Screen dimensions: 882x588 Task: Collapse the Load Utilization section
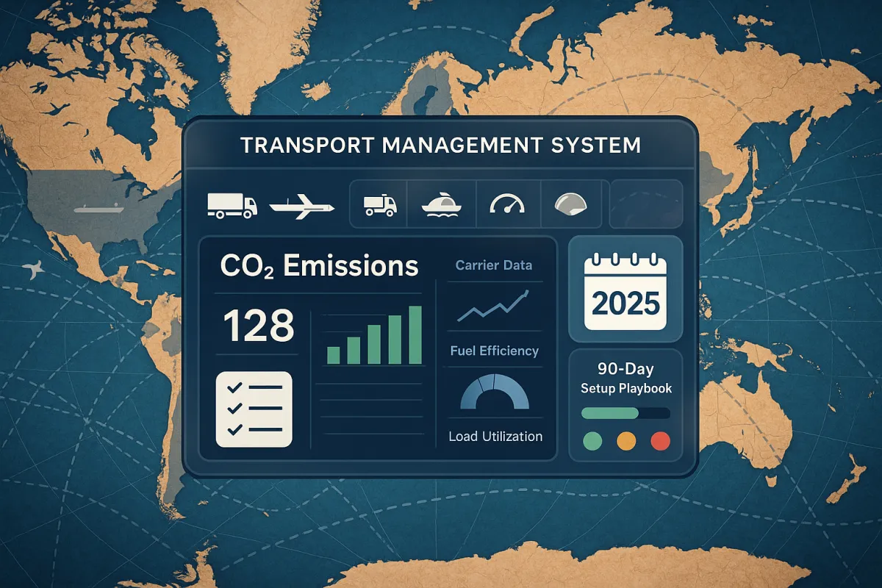pyautogui.click(x=495, y=436)
